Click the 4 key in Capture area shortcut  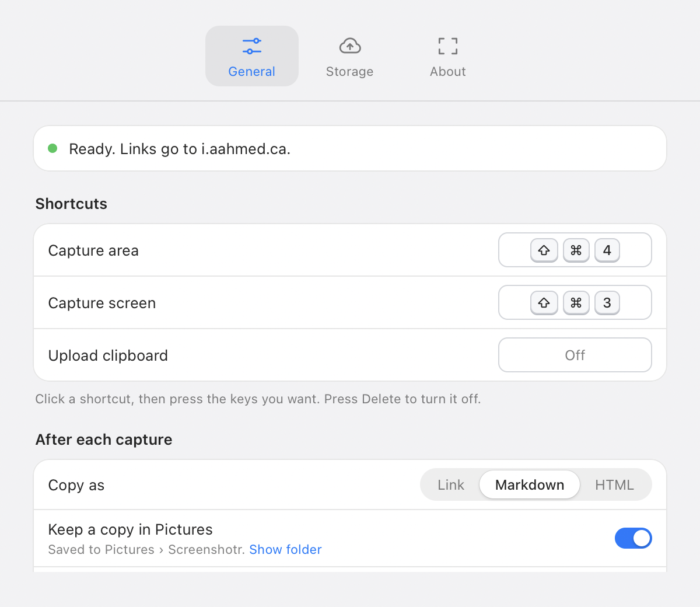(607, 250)
